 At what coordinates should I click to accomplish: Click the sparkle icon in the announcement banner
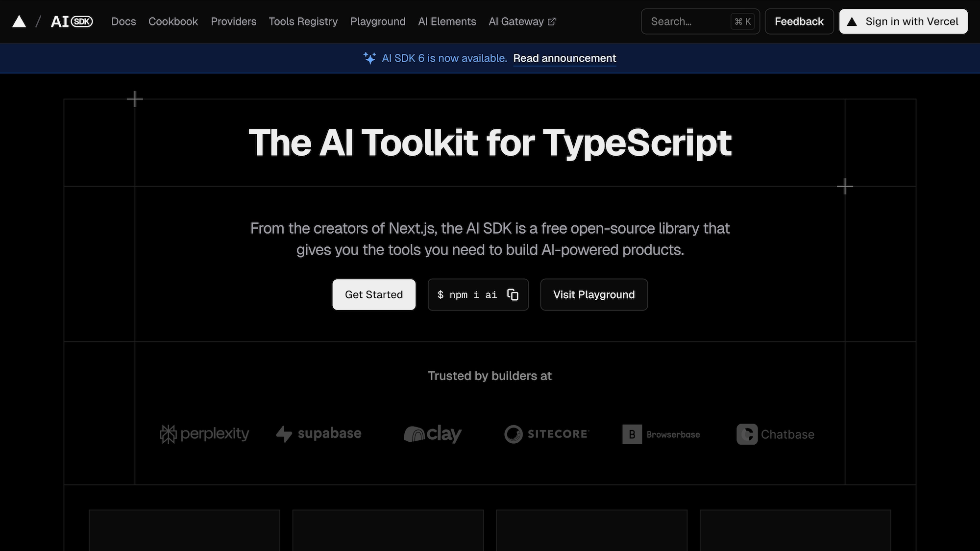tap(369, 57)
